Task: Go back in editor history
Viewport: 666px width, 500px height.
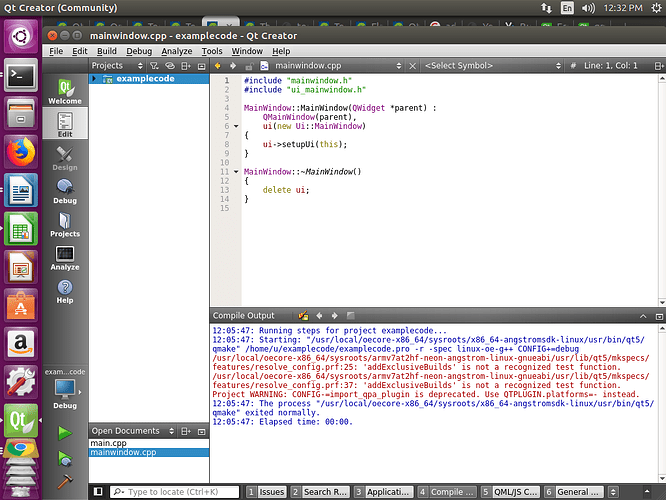Action: point(217,66)
